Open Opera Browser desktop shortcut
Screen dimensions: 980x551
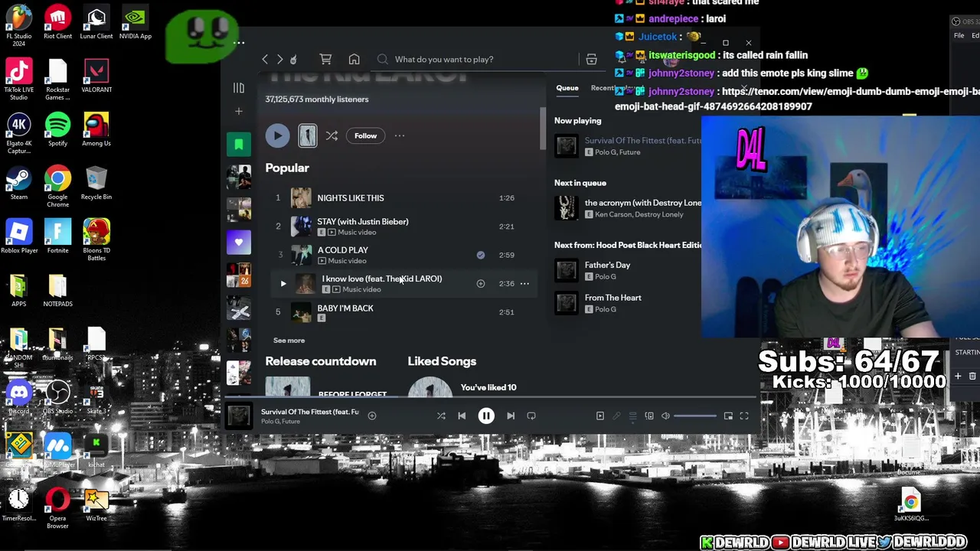tap(57, 508)
